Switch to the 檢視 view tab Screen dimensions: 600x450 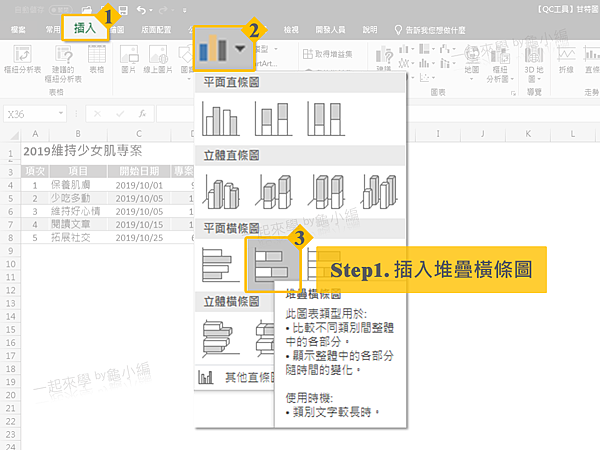(x=291, y=29)
